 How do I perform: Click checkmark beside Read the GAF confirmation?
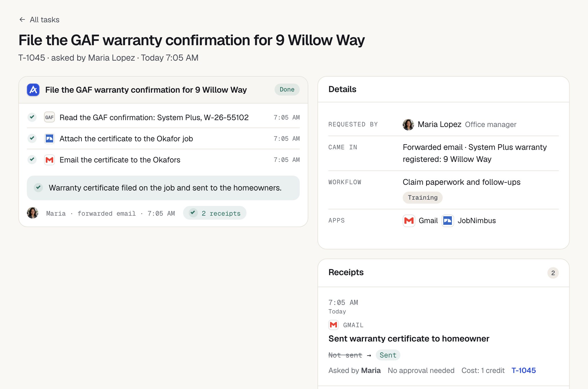coord(32,117)
